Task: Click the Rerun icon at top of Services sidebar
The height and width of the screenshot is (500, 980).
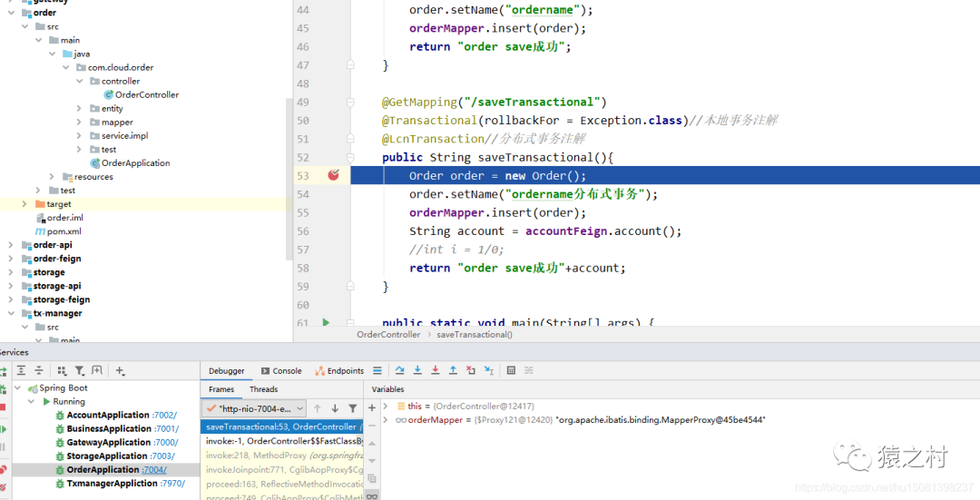Action: click(x=3, y=371)
